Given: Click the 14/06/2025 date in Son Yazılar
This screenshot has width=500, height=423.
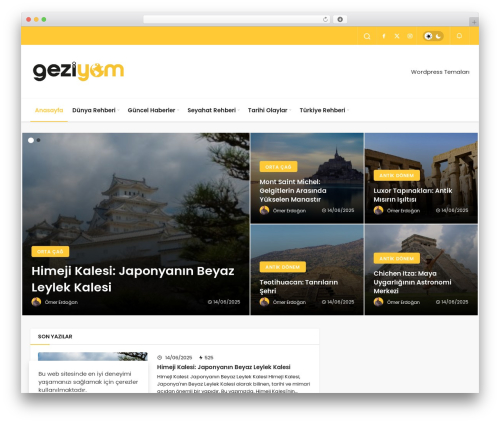Looking at the screenshot, I should tap(178, 358).
